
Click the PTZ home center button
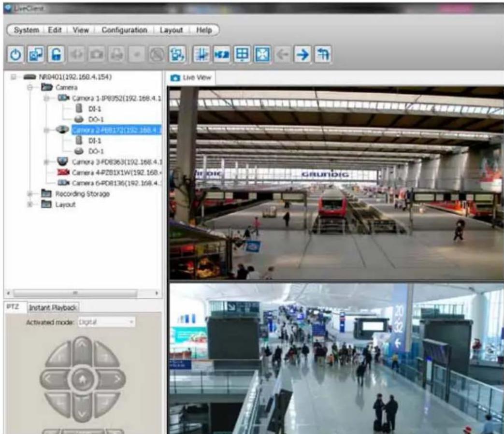pos(82,379)
